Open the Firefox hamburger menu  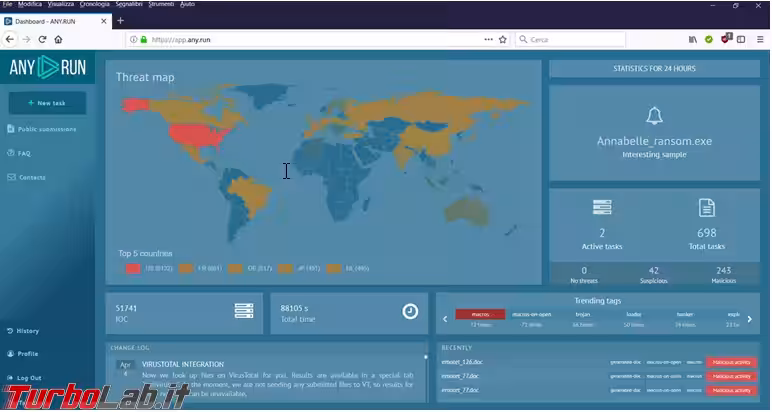(x=760, y=40)
